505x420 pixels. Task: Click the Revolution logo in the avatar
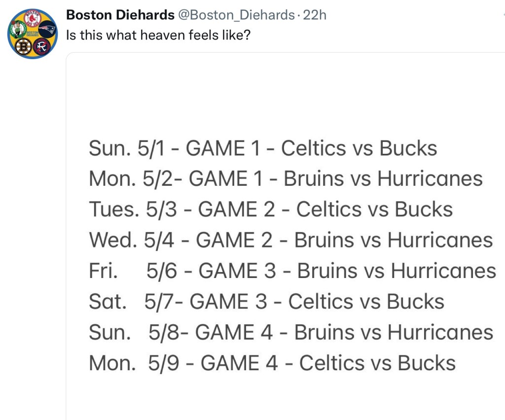coord(42,47)
